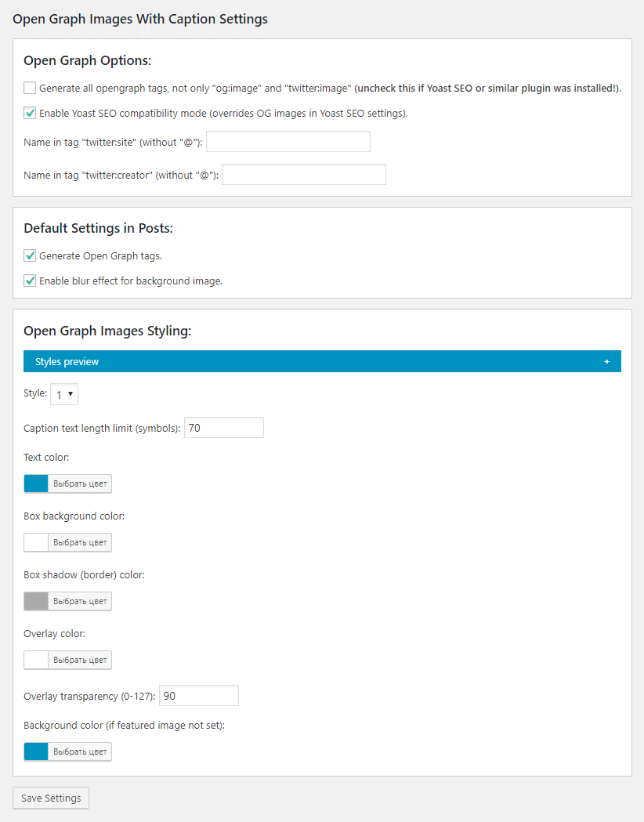This screenshot has width=644, height=822.
Task: Click the twitter:site name field
Action: point(288,142)
